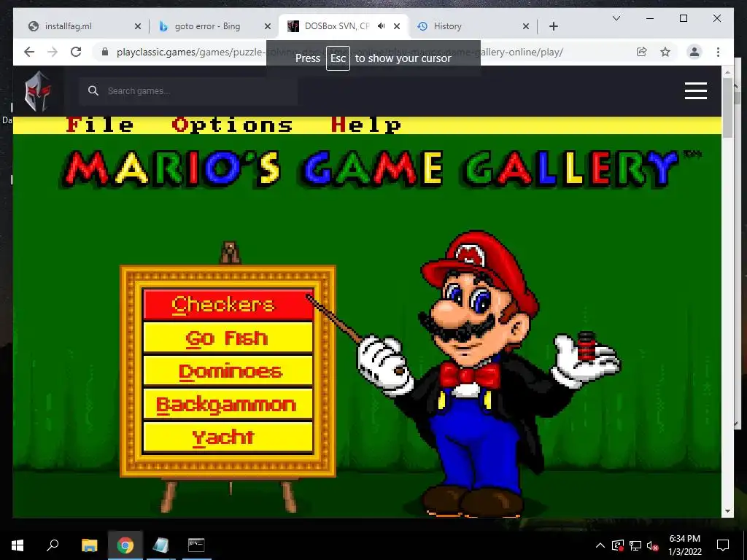Open the Windows notification center
Image resolution: width=747 pixels, height=560 pixels.
[x=723, y=545]
